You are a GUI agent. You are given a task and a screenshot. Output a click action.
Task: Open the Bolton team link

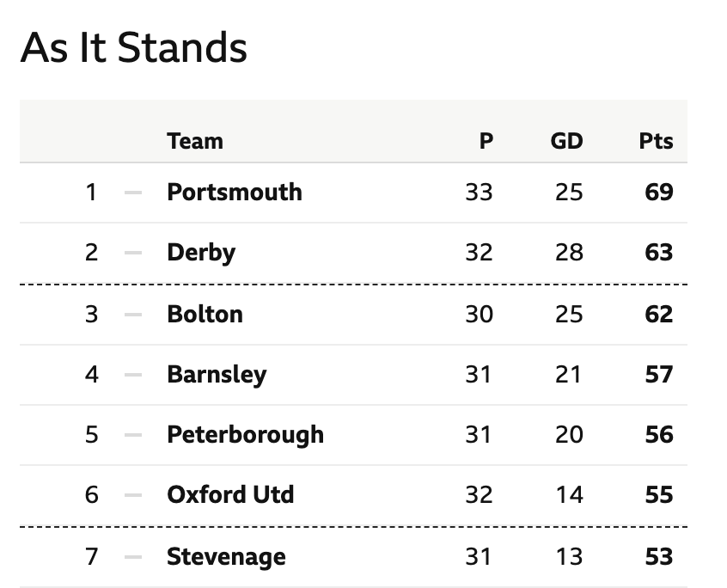coord(205,315)
